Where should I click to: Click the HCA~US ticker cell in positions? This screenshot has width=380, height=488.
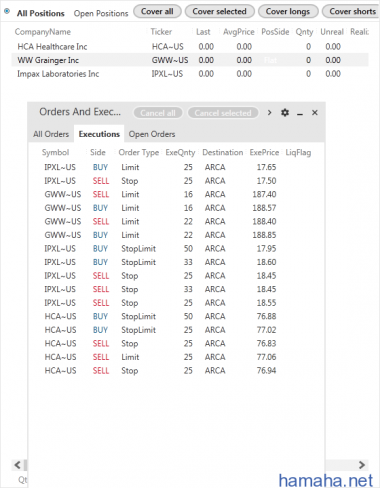(168, 47)
